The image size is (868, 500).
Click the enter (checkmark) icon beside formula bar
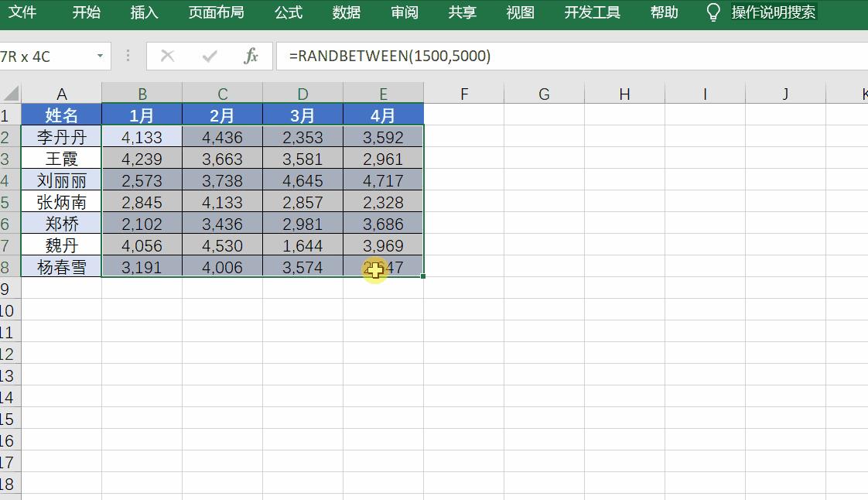pos(208,56)
